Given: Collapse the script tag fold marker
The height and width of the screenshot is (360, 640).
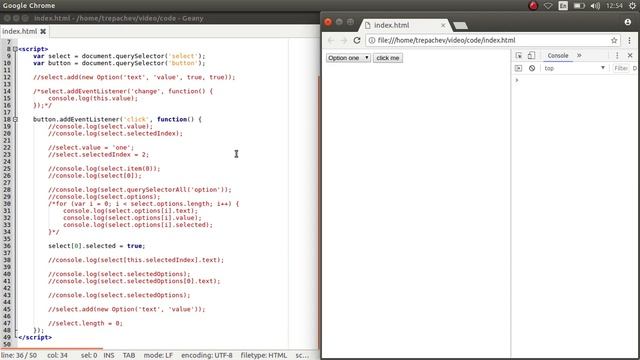Looking at the screenshot, I should (x=15, y=49).
